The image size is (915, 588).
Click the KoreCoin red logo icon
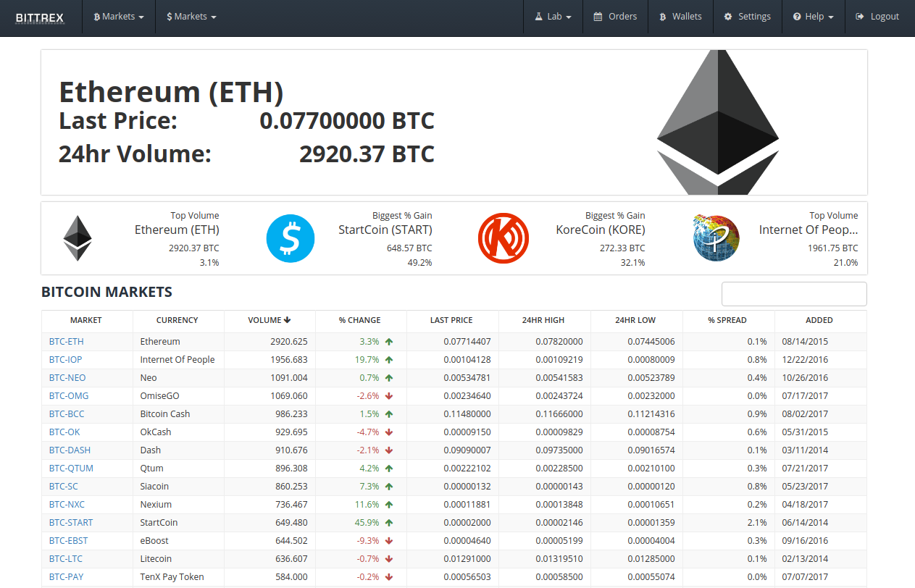[x=503, y=238]
